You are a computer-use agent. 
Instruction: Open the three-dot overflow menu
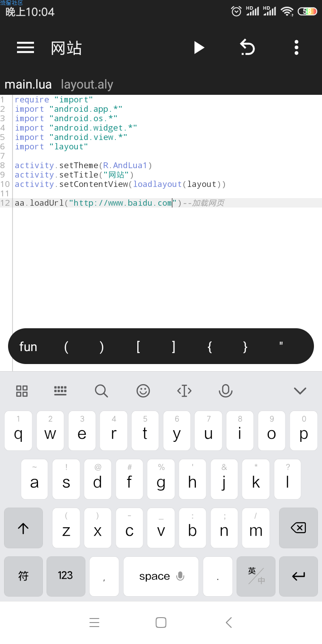click(x=297, y=47)
